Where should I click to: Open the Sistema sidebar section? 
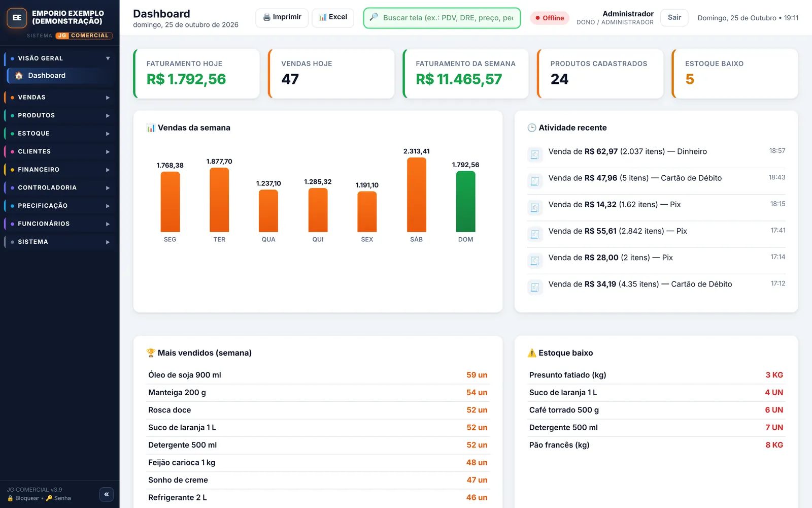click(59, 242)
